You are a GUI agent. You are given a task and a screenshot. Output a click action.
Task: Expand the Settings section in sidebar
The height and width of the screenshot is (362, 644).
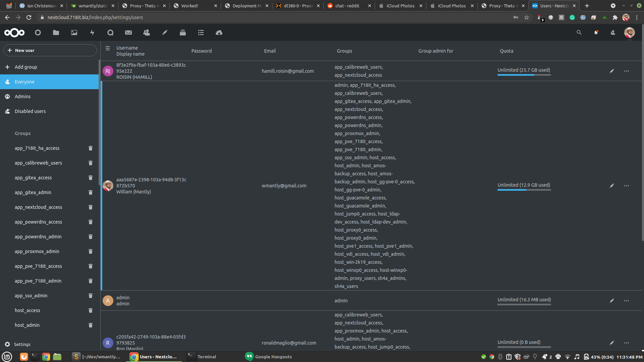(22, 344)
